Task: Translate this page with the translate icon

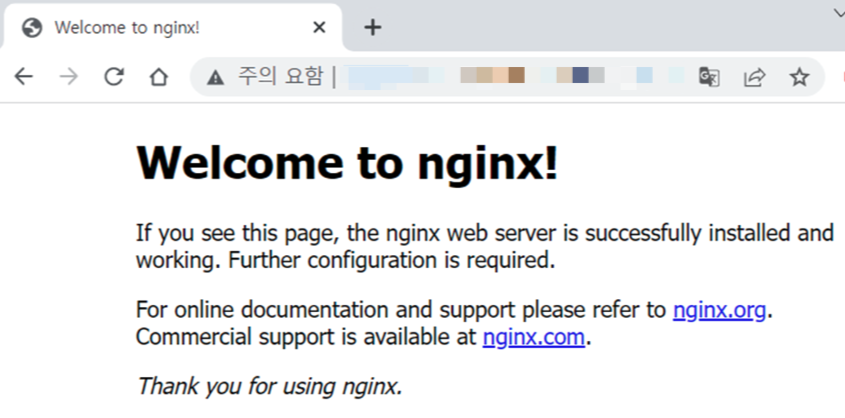Action: (x=709, y=77)
